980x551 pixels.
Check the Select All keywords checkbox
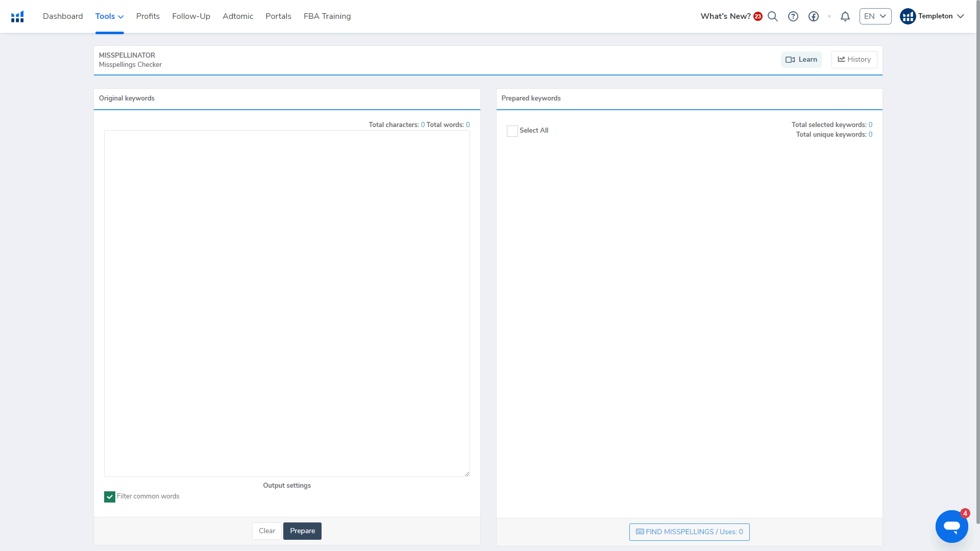pos(512,131)
